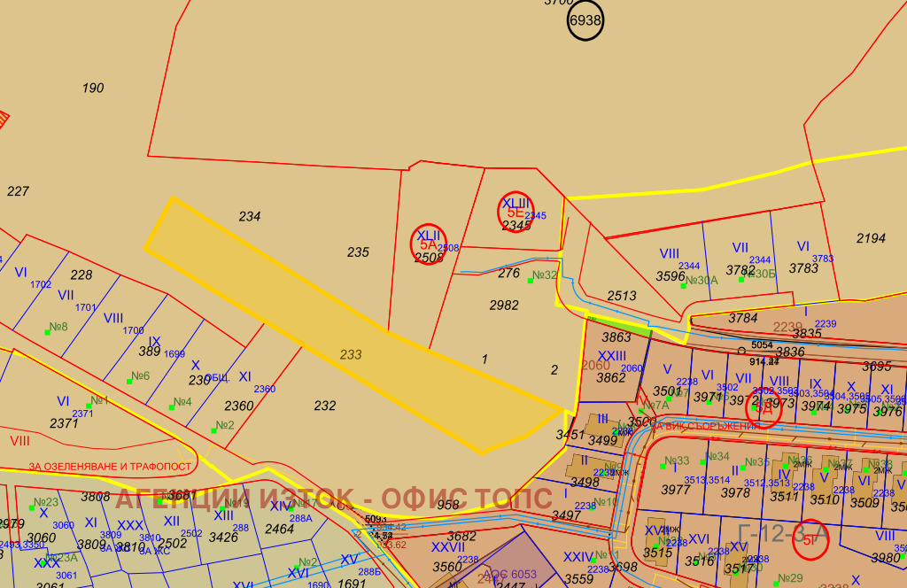Viewport: 907px width, 588px height.
Task: Click the ЗА ОЗЕЛЕНЯВАНЕ И ТРАФОПОСТ label
Action: [110, 467]
